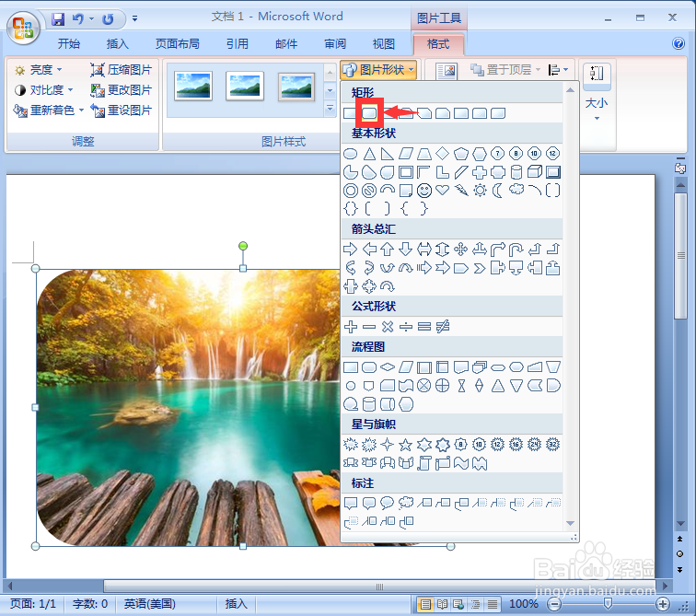Open Quick Access Toolbar customize arrow

click(134, 18)
